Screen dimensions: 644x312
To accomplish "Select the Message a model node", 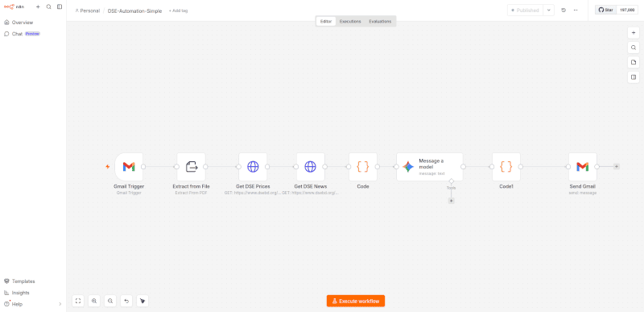I will click(430, 167).
